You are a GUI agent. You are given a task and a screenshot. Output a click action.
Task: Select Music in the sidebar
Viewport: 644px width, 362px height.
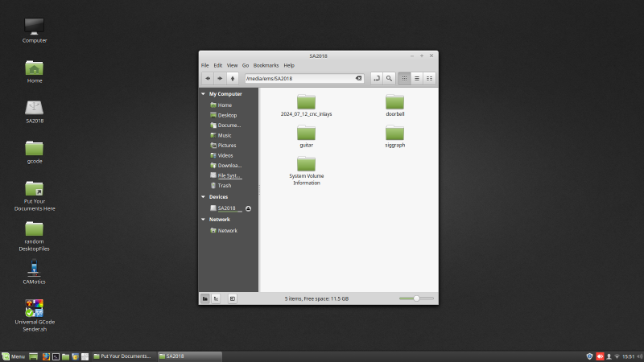click(225, 135)
